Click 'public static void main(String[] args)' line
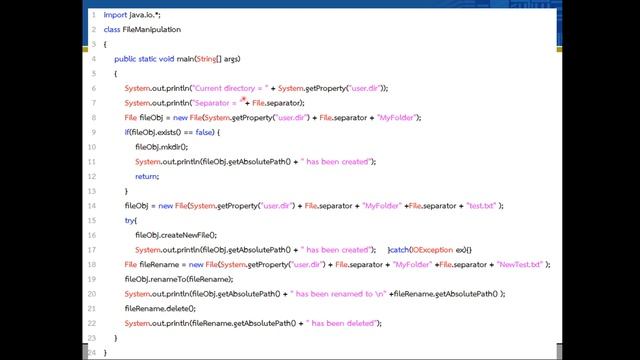This screenshot has width=640, height=360. click(177, 59)
